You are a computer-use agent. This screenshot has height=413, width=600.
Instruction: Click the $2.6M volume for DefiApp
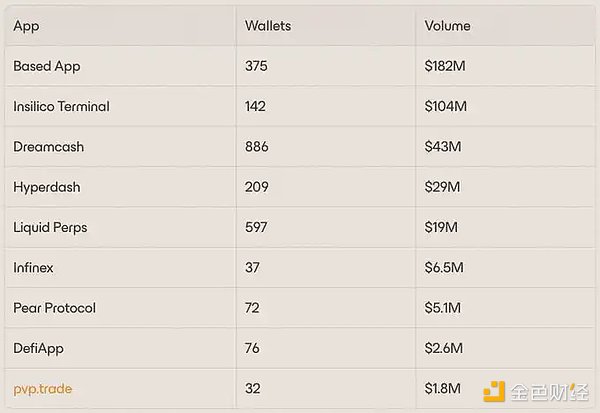click(443, 348)
